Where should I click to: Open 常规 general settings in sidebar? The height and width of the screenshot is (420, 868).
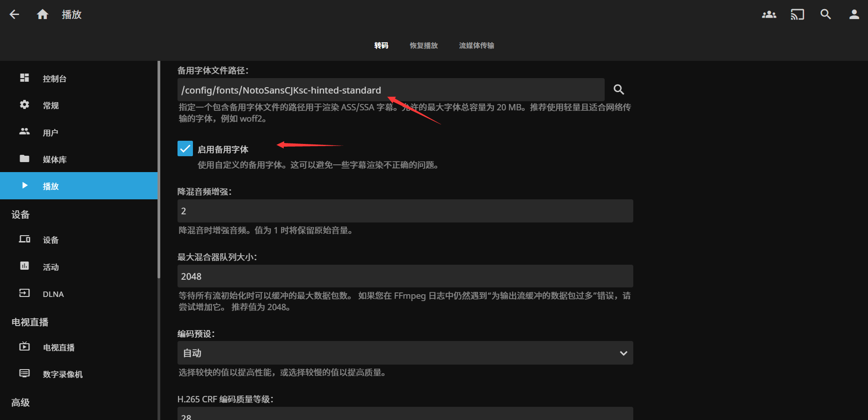tap(51, 106)
